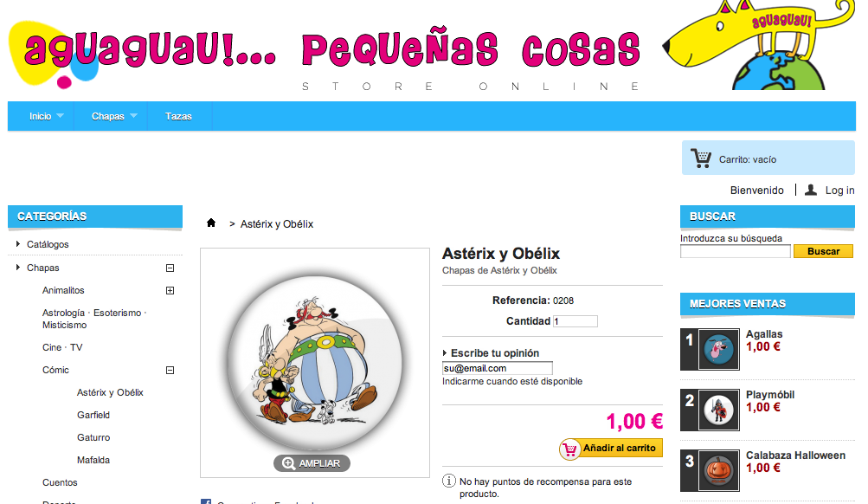Click the Cantidad quantity field
The height and width of the screenshot is (504, 868).
pyautogui.click(x=575, y=321)
